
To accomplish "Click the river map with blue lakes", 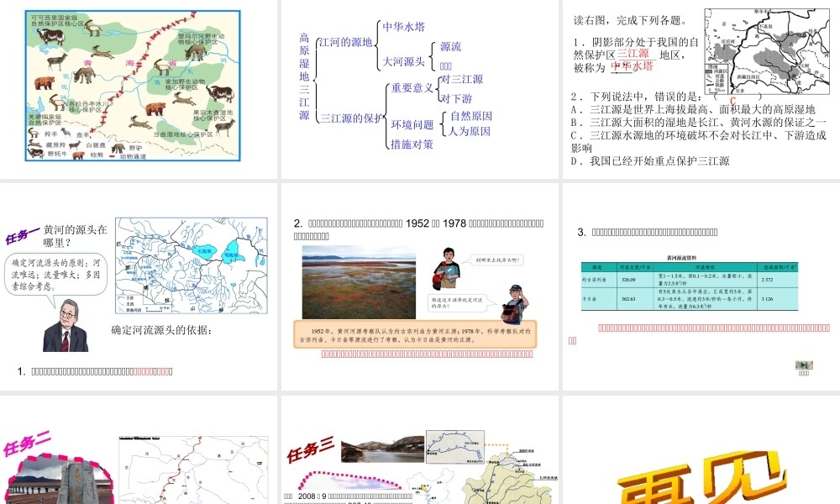I will [x=192, y=265].
